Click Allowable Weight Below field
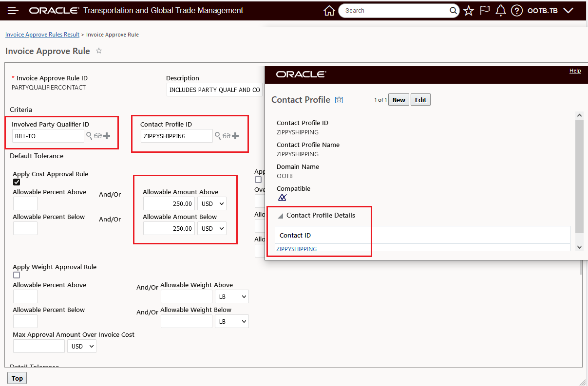The height and width of the screenshot is (386, 588). pyautogui.click(x=187, y=321)
